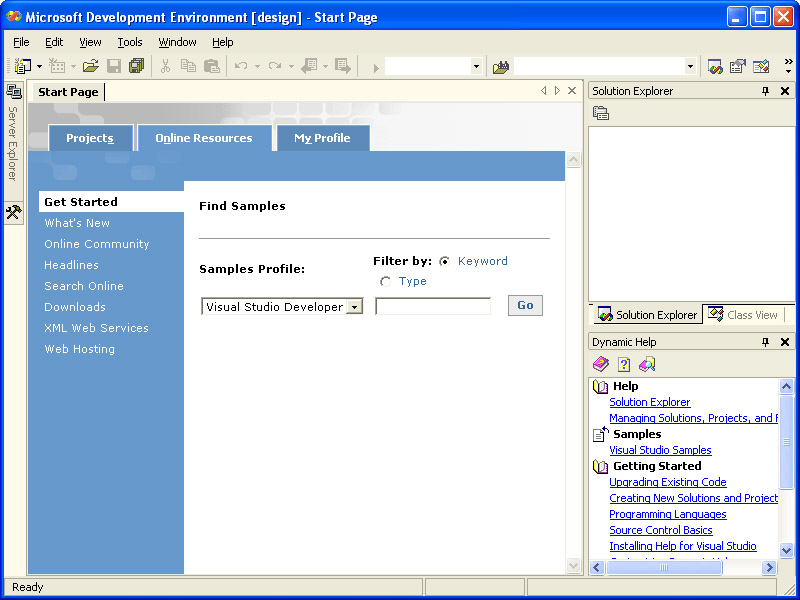The width and height of the screenshot is (800, 600).
Task: Open the Toolbox from left sidebar
Action: 13,212
